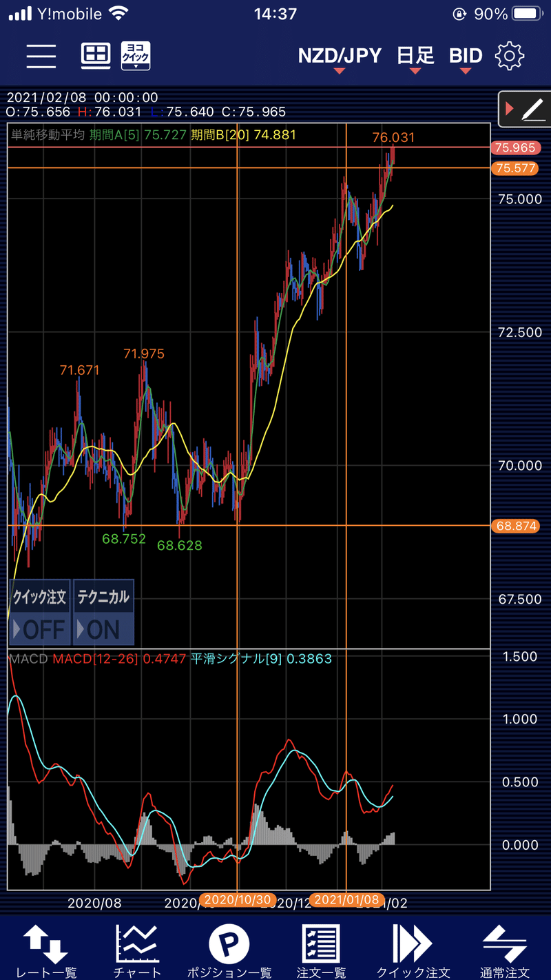
Task: Select the 68.874 horizontal line label
Action: [515, 526]
